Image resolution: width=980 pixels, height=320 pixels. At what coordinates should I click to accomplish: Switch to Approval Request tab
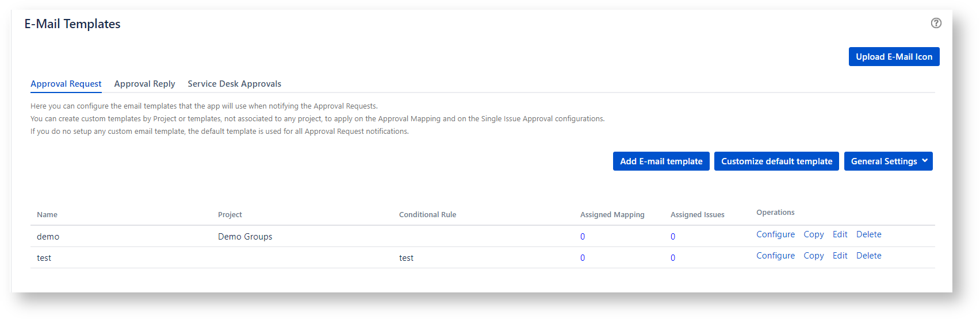[66, 84]
